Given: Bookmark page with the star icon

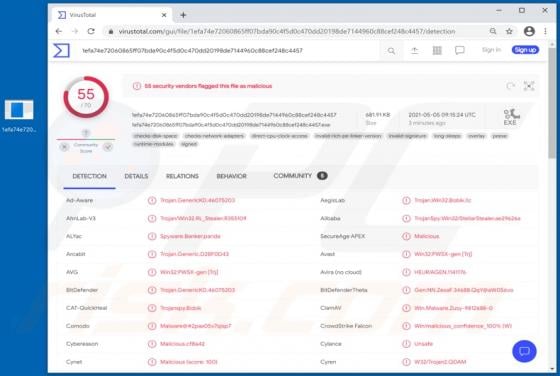Looking at the screenshot, I should (509, 31).
